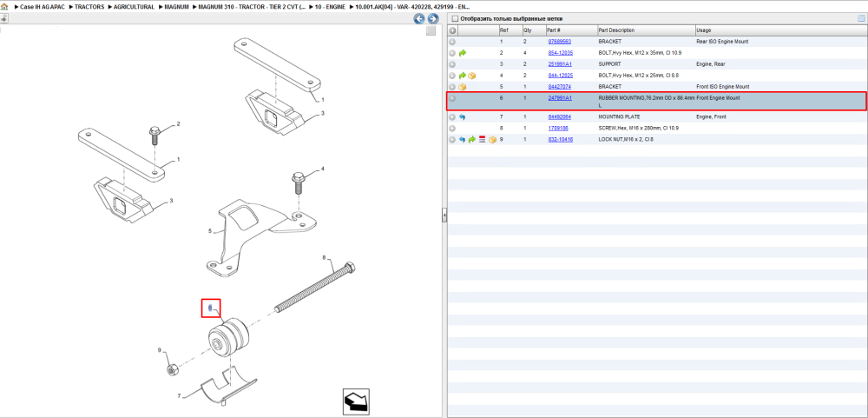Click the package box icon on ref 5 row
868x418 pixels.
click(x=463, y=87)
